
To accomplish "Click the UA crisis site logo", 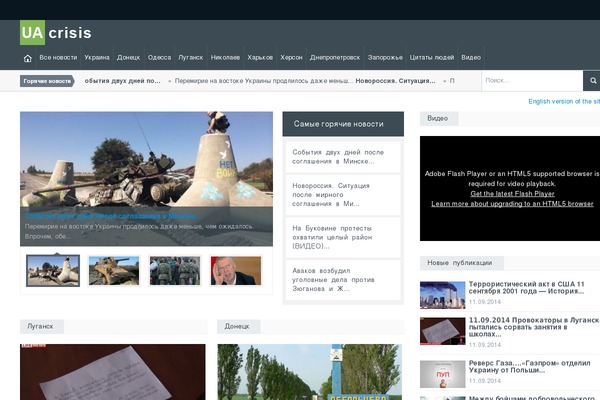I will (x=56, y=33).
